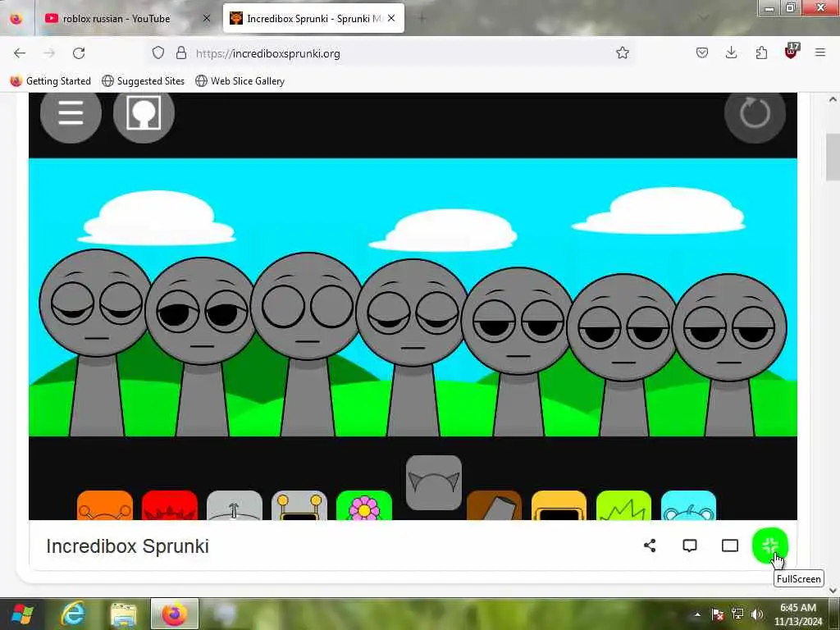Click the Incredibox Sprunki title text
Image resolution: width=840 pixels, height=630 pixels.
(127, 546)
